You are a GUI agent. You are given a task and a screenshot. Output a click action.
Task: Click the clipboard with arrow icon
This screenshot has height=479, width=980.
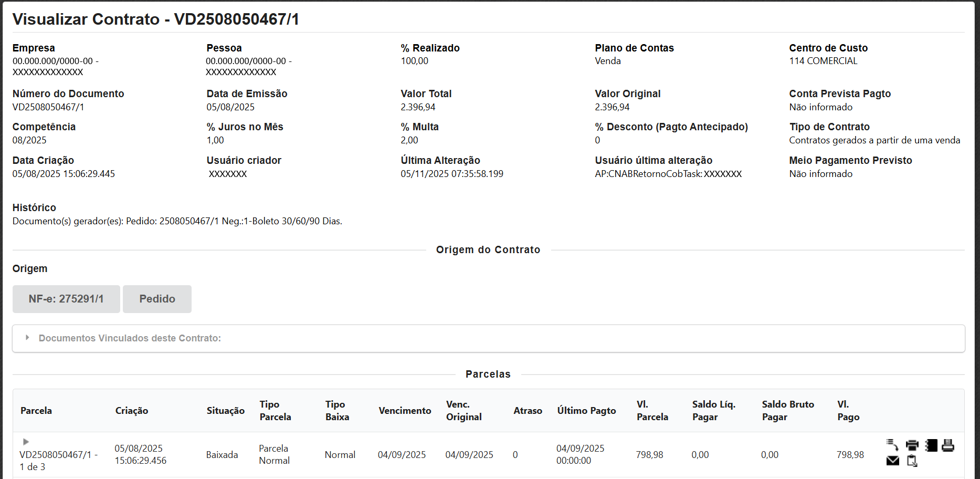tap(912, 461)
